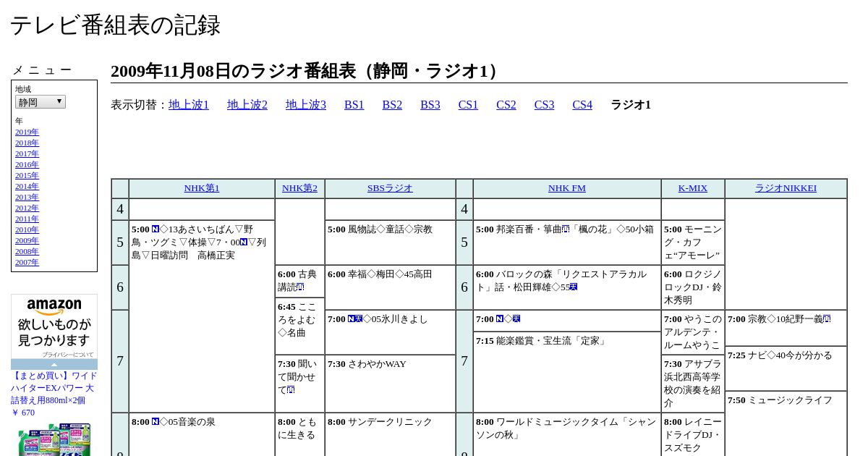The width and height of the screenshot is (868, 456).
Task: Open the 2018年 archive link
Action: coord(27,143)
